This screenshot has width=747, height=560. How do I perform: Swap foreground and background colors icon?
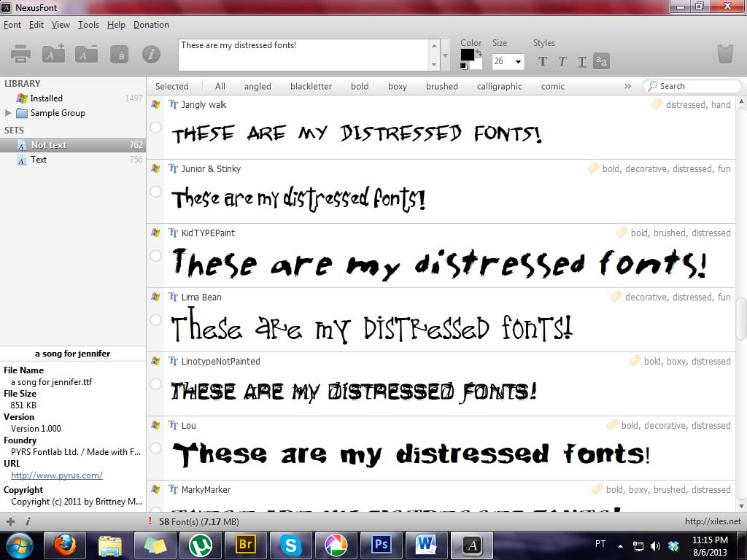coord(479,52)
